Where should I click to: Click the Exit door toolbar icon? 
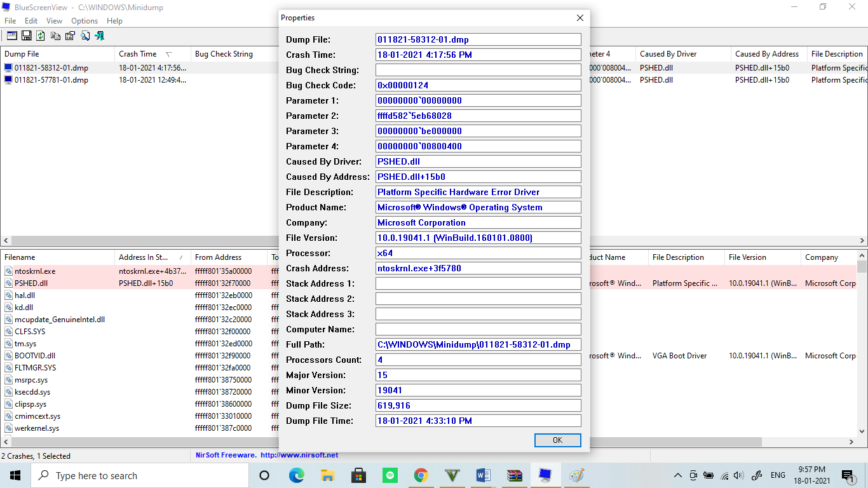pyautogui.click(x=99, y=36)
